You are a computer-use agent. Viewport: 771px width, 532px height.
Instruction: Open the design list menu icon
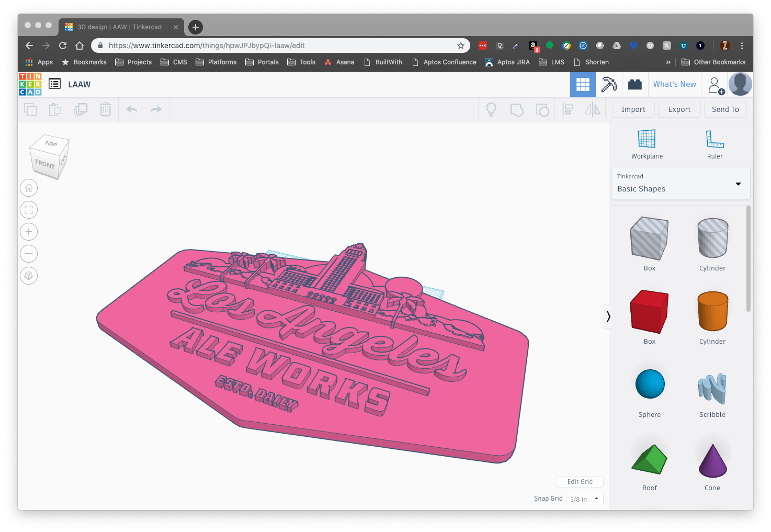55,84
